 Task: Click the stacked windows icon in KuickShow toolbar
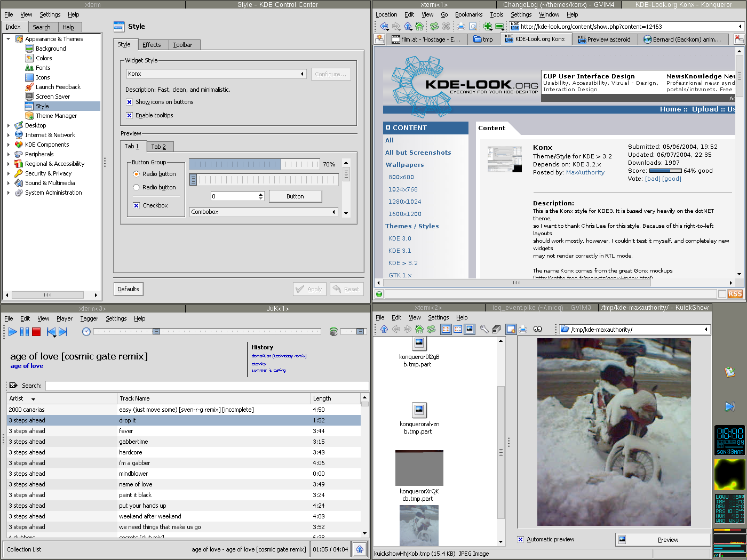tap(496, 329)
